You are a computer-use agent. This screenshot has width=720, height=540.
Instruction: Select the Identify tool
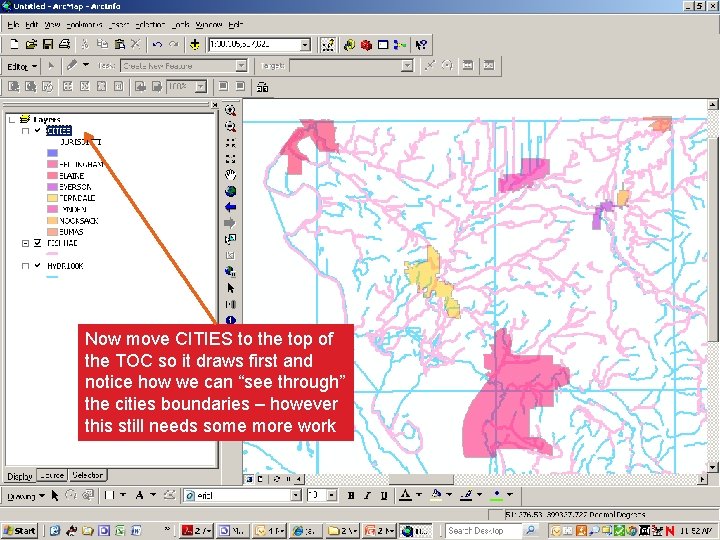[x=231, y=320]
